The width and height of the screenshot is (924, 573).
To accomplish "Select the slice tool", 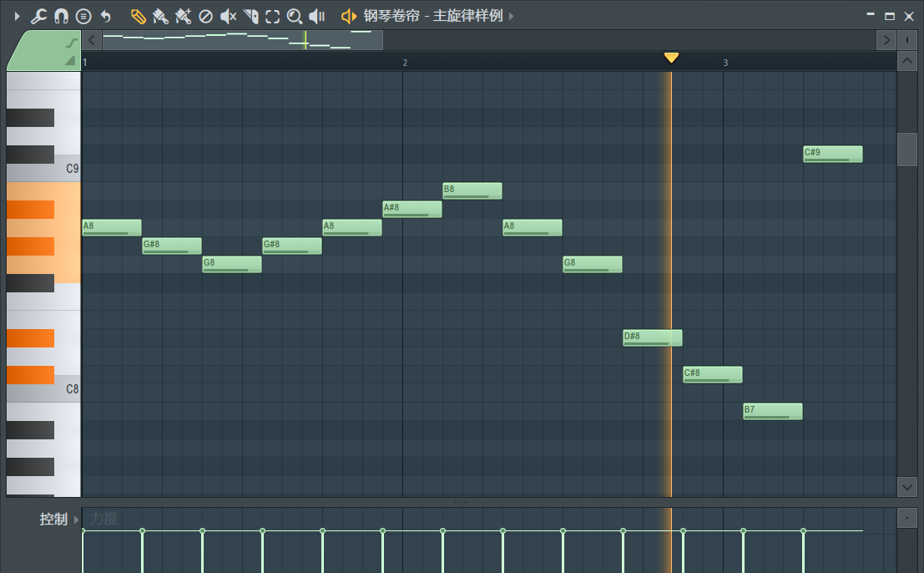I will tap(250, 17).
